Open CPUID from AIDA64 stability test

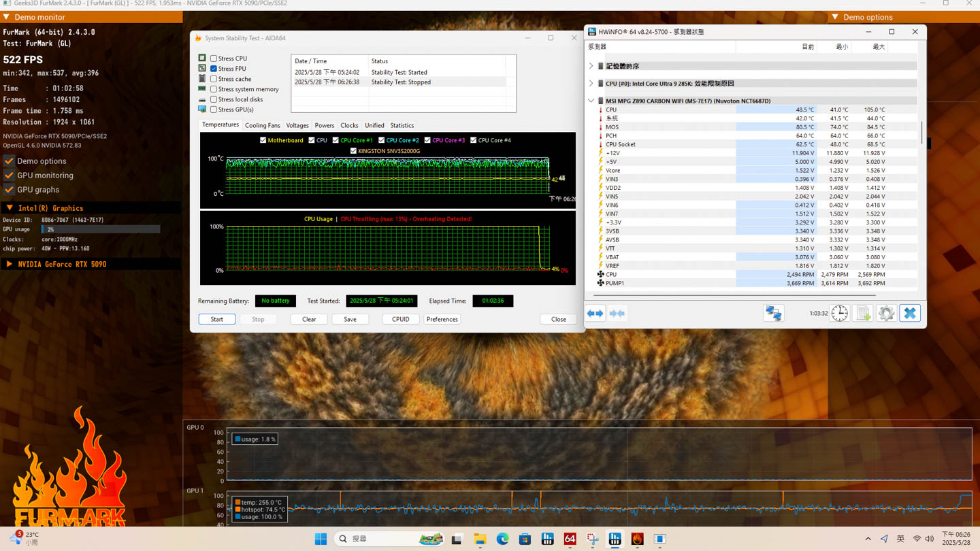[x=401, y=319]
